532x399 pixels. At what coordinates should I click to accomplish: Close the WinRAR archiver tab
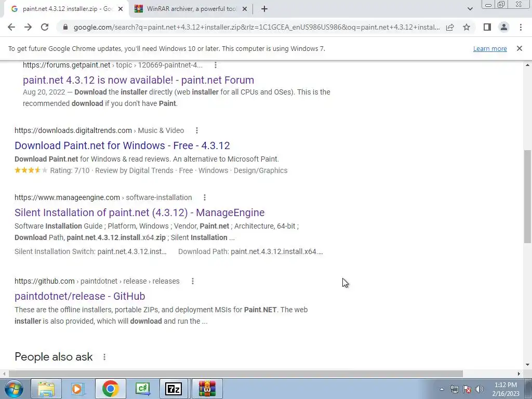[245, 9]
